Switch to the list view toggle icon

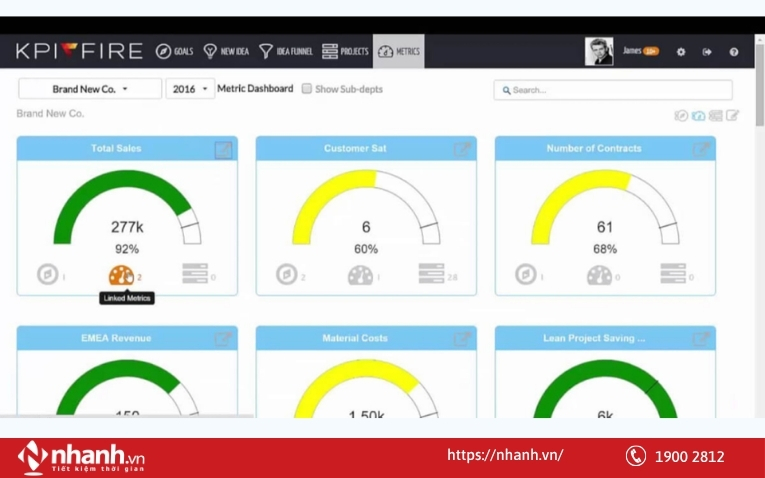tap(715, 116)
